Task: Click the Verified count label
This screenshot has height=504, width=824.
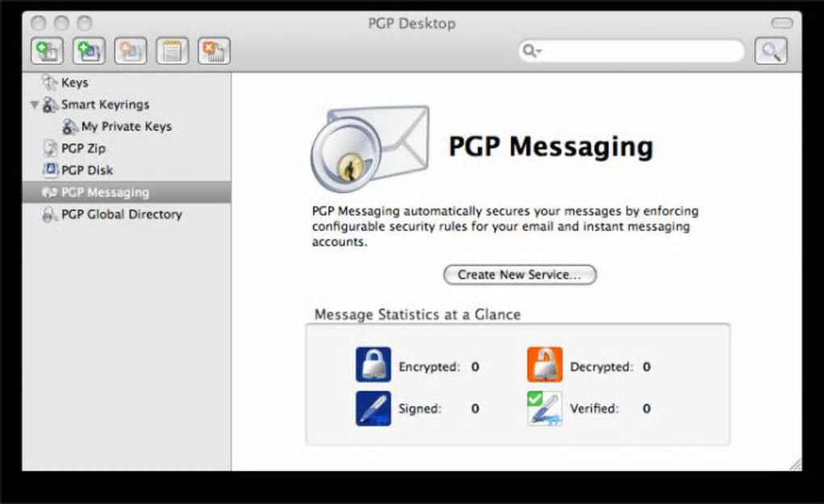Action: pos(595,409)
